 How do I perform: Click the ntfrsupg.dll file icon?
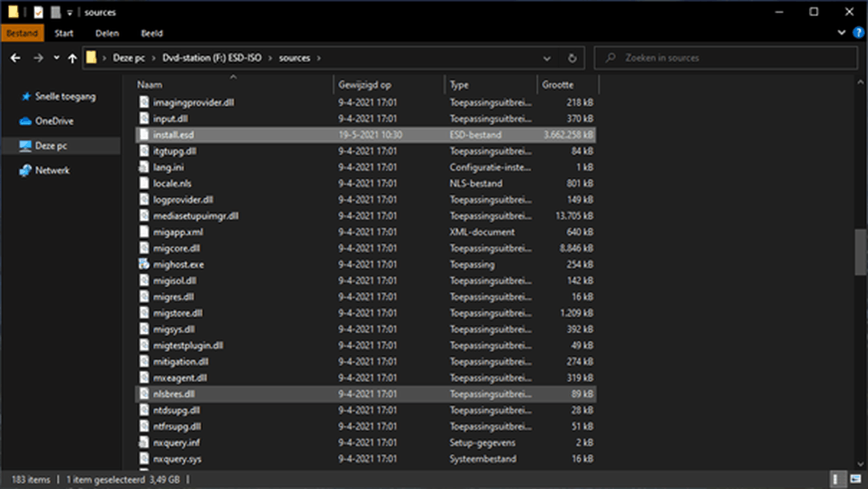coord(144,427)
